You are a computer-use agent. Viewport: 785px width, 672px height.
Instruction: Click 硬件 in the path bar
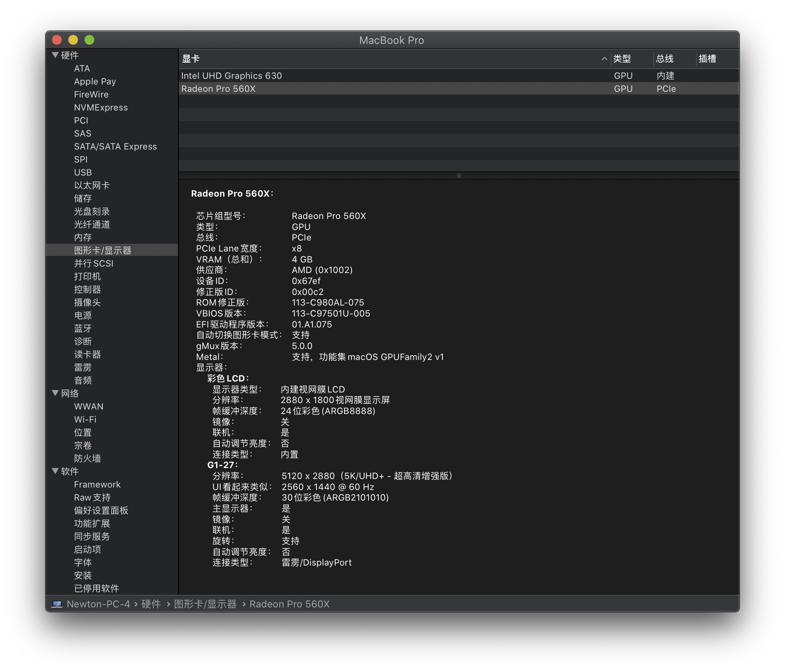(x=151, y=604)
